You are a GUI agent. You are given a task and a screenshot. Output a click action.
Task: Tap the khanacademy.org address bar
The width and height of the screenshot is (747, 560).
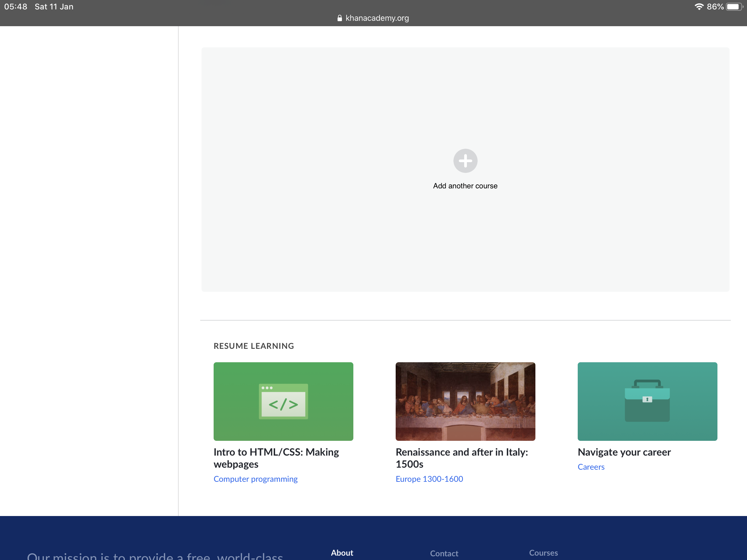tap(373, 18)
